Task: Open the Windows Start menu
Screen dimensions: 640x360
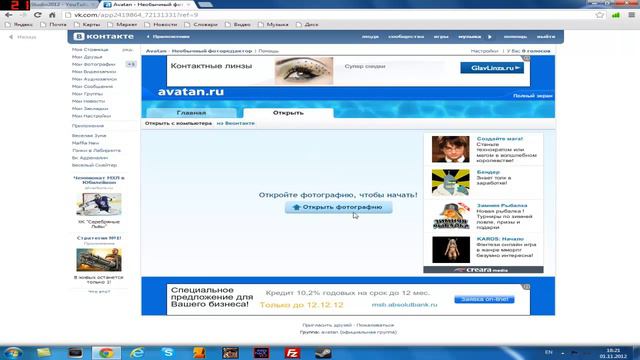Action: (13, 352)
